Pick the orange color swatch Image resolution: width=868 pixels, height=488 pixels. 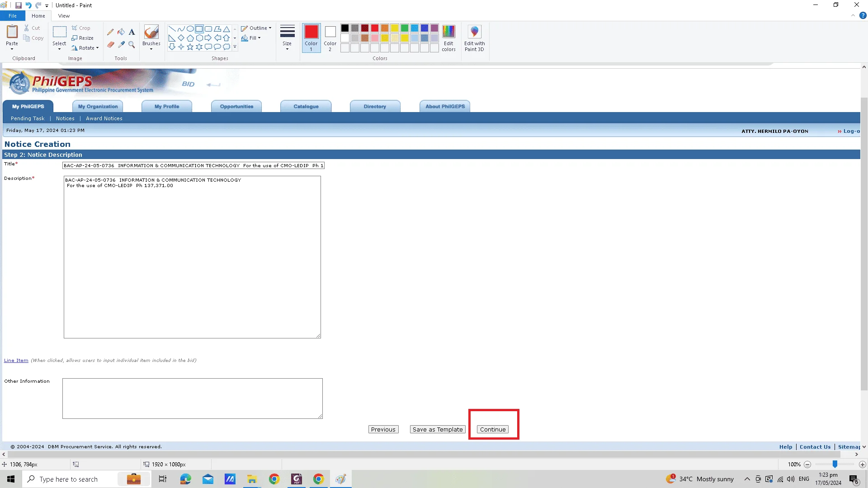[x=385, y=28]
